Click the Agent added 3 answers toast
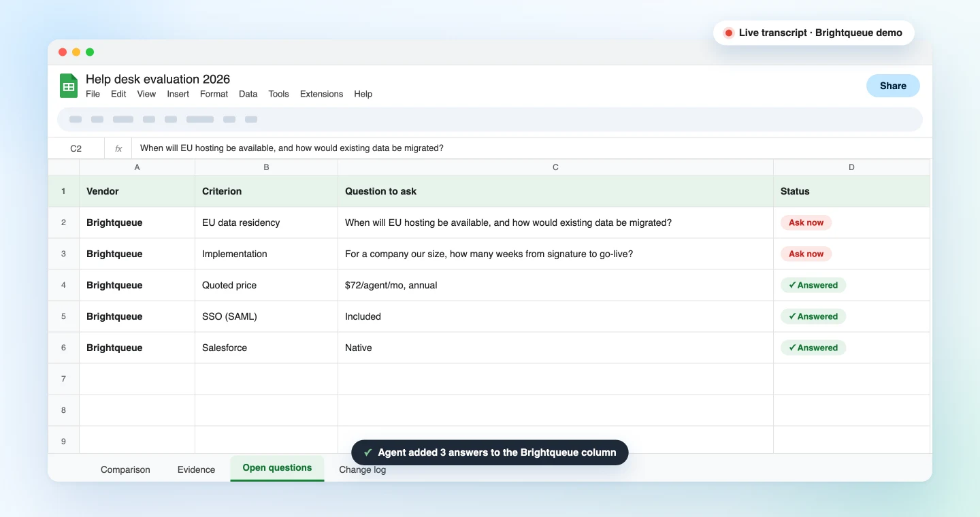The width and height of the screenshot is (980, 517). [489, 452]
